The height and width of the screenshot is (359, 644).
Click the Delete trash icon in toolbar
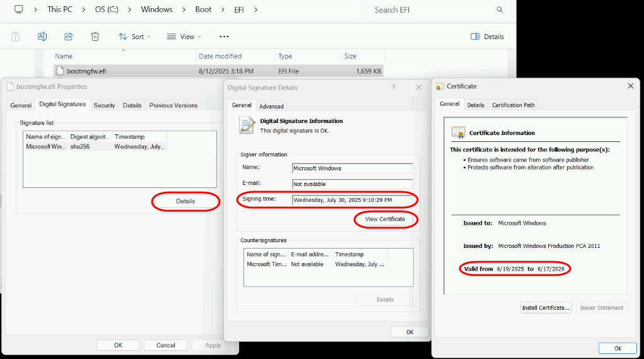click(95, 37)
